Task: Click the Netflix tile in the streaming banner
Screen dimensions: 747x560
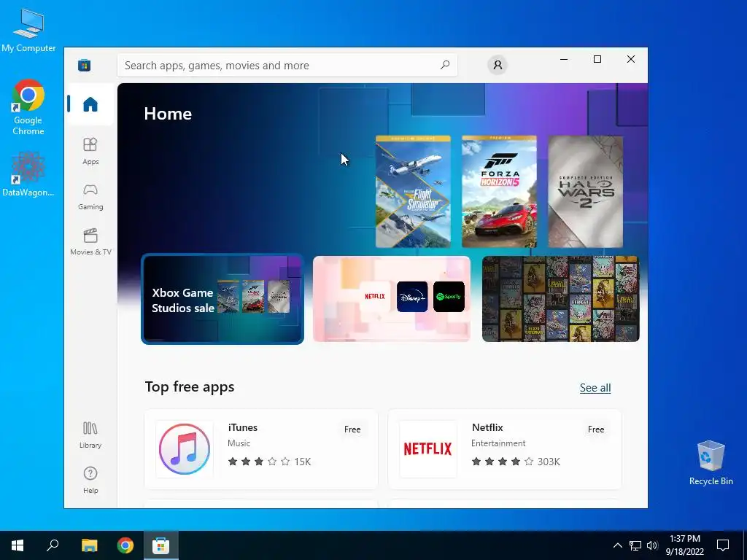Action: 374,297
